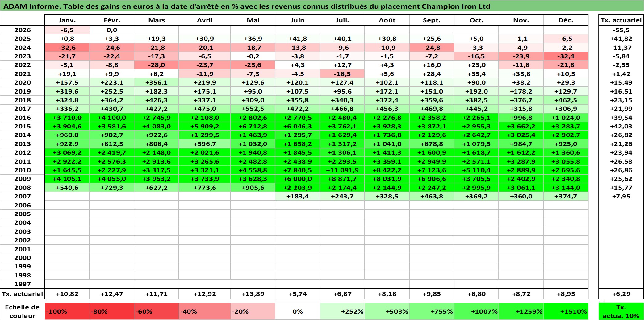Select the +319,6 cell for January 2019
The image size is (644, 320).
pyautogui.click(x=67, y=91)
